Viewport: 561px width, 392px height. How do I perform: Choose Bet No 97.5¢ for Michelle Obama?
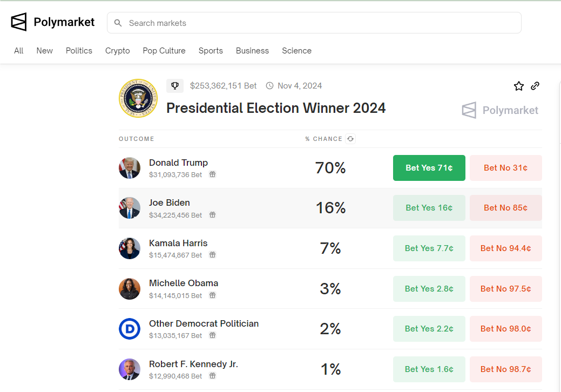(x=505, y=289)
